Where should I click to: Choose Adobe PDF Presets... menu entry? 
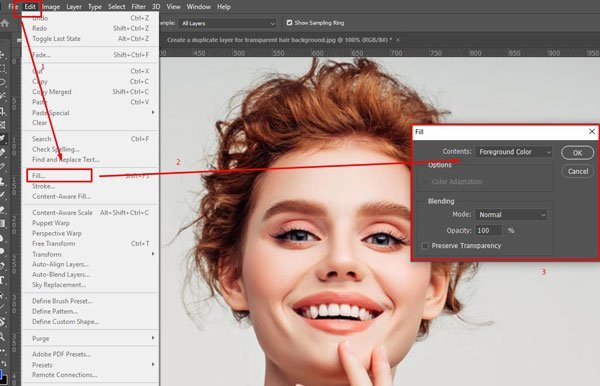point(91,354)
